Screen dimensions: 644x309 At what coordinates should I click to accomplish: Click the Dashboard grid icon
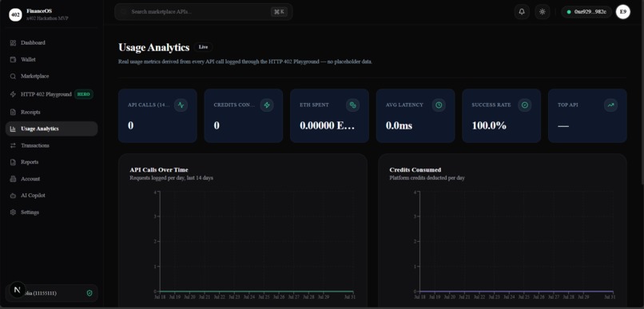(x=13, y=42)
